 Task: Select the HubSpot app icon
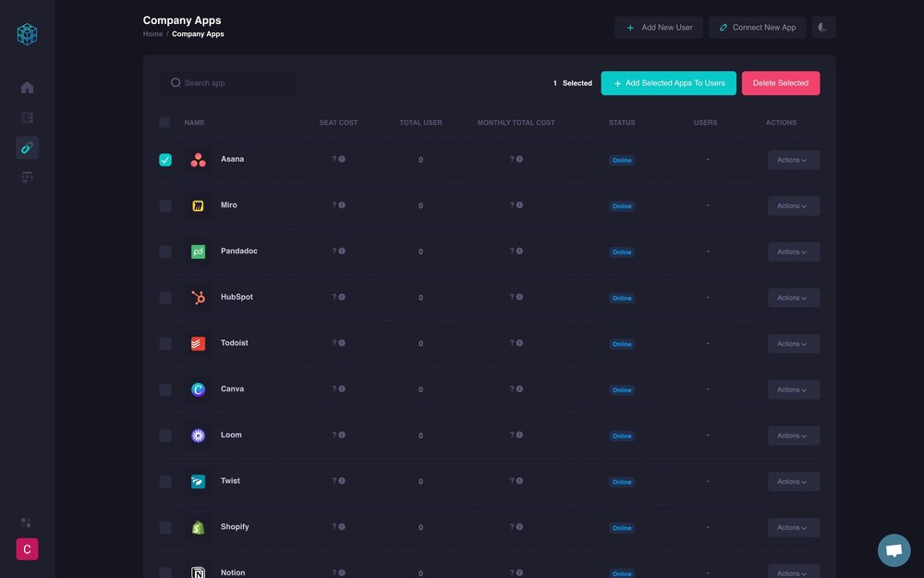click(x=197, y=297)
